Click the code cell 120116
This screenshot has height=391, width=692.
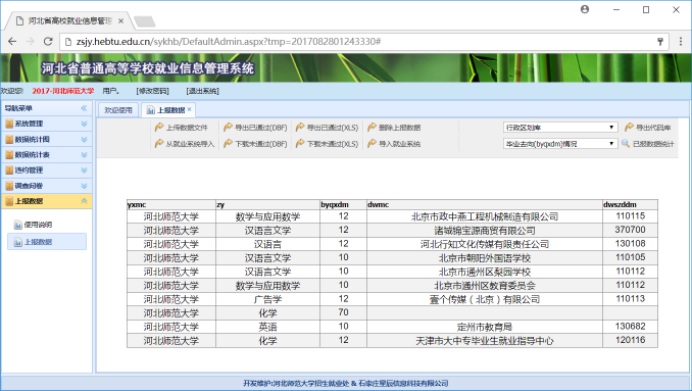coord(630,340)
